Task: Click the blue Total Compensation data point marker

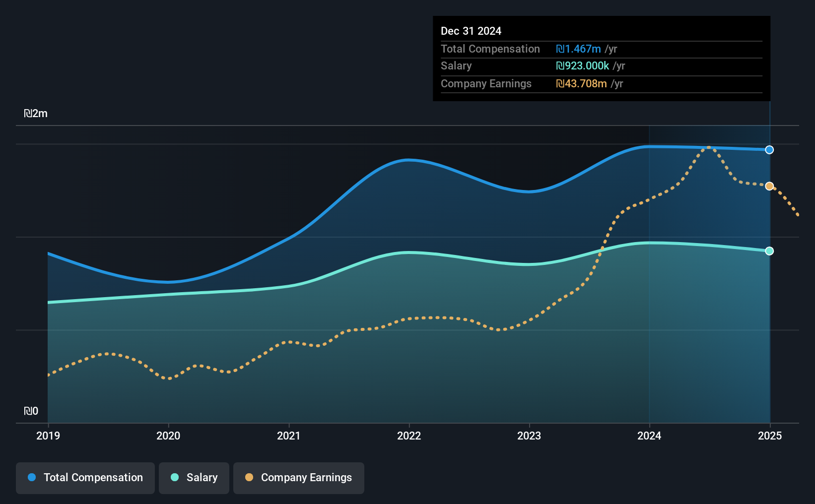Action: [x=769, y=150]
